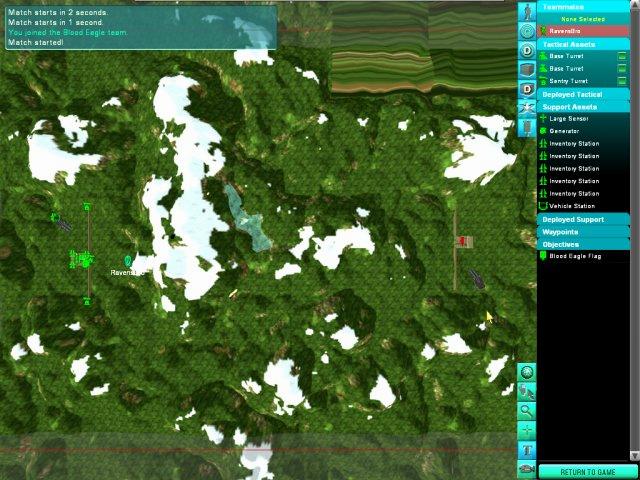Select the first Base Turret row
This screenshot has width=640, height=480.
click(x=583, y=56)
